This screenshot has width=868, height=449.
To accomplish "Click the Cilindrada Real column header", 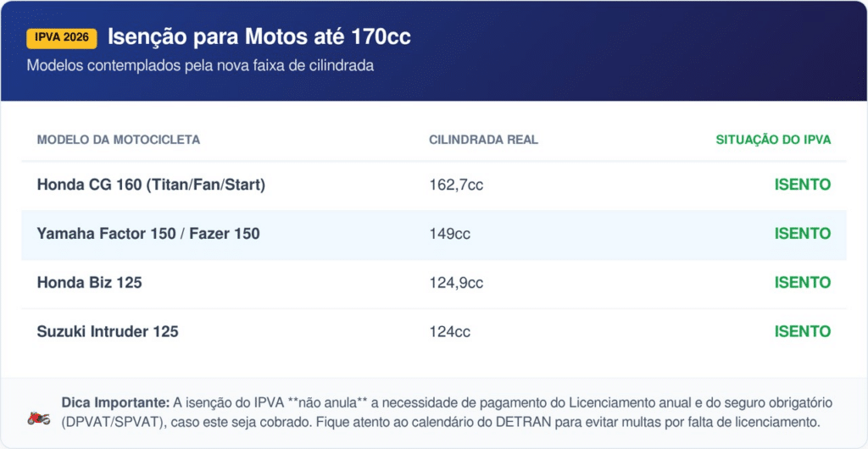I will point(483,140).
